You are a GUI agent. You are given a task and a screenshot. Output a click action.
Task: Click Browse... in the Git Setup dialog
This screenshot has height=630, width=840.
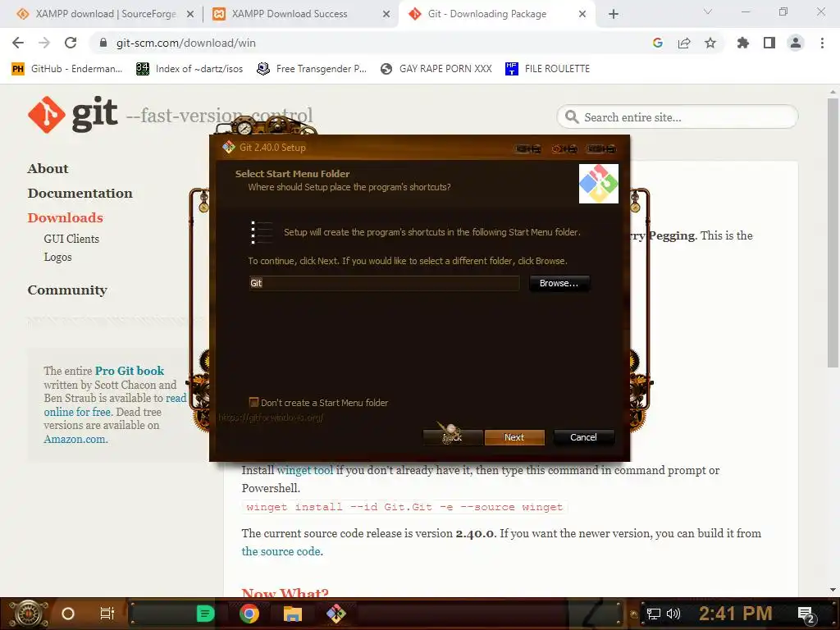click(x=559, y=283)
